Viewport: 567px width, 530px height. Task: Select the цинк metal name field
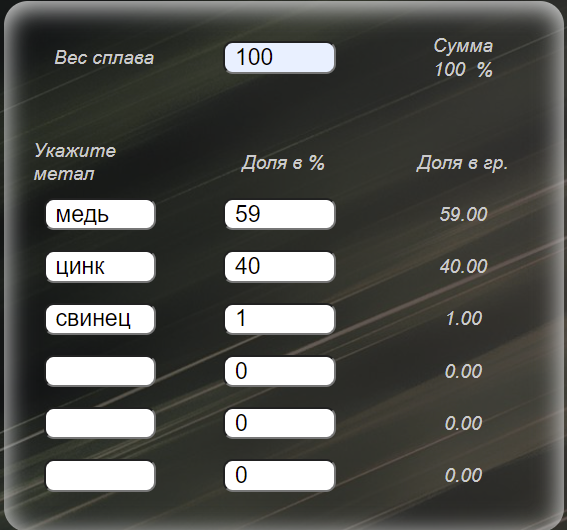pos(101,267)
